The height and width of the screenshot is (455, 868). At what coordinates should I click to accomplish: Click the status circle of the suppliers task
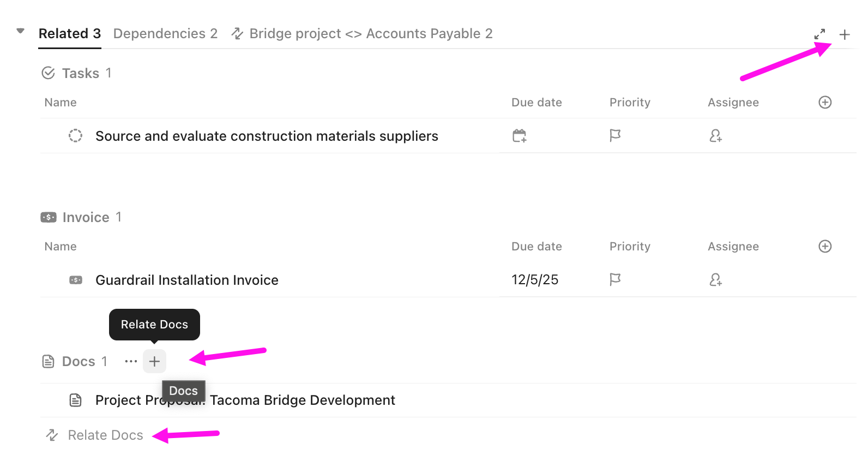75,135
